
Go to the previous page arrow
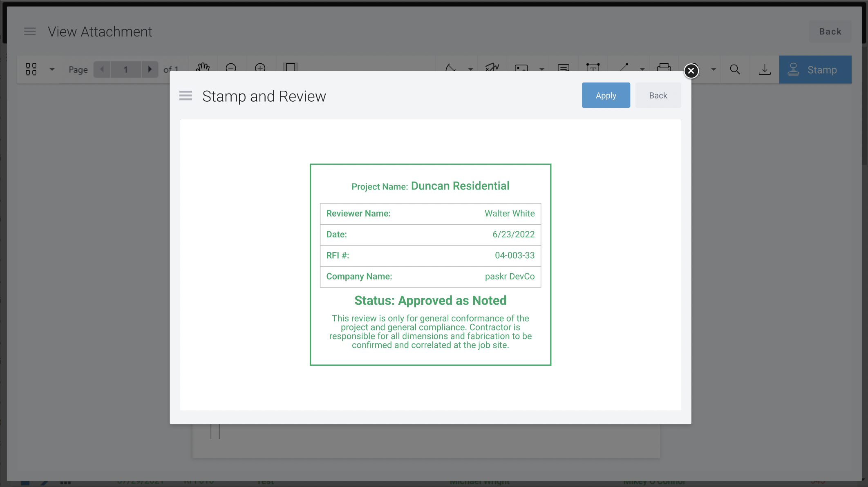point(102,69)
